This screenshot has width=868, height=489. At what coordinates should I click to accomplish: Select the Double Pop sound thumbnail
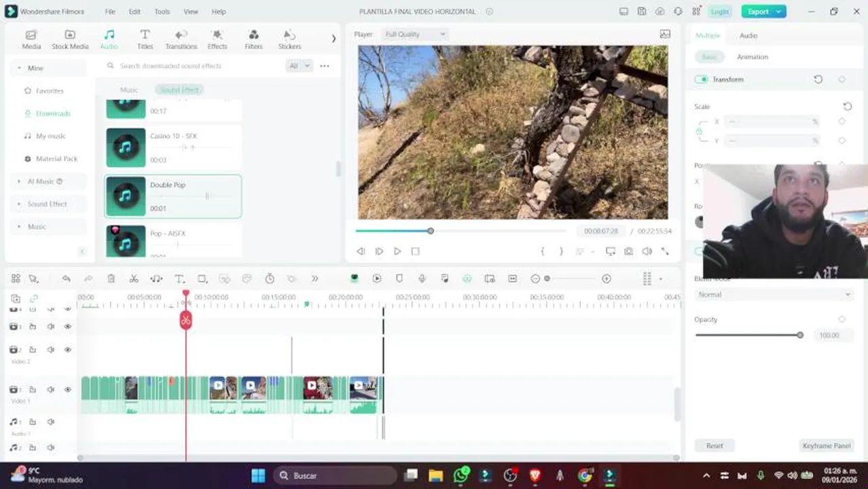126,196
